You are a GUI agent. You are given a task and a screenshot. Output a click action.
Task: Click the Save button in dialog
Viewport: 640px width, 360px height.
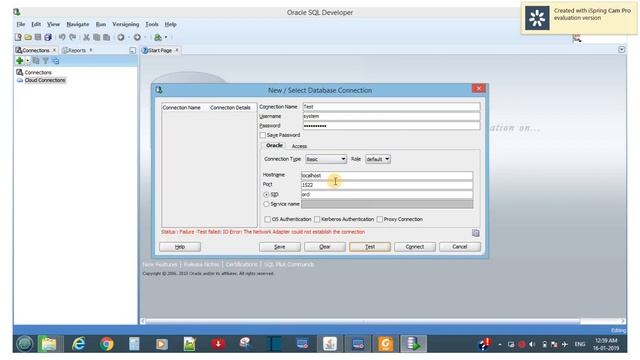280,247
